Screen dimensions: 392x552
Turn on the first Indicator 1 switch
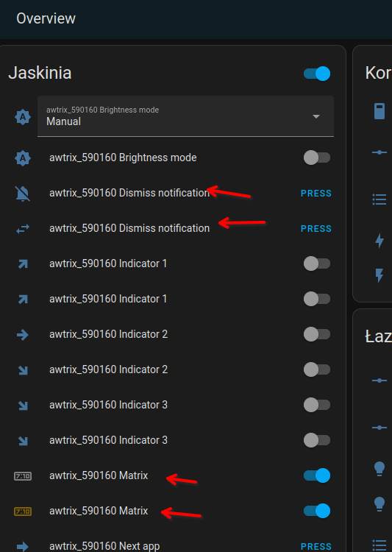(317, 263)
